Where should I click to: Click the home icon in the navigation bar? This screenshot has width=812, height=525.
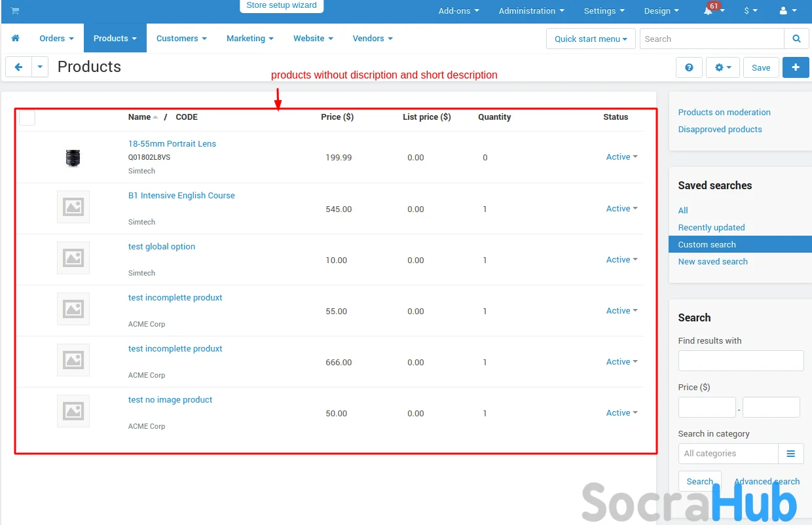[16, 39]
